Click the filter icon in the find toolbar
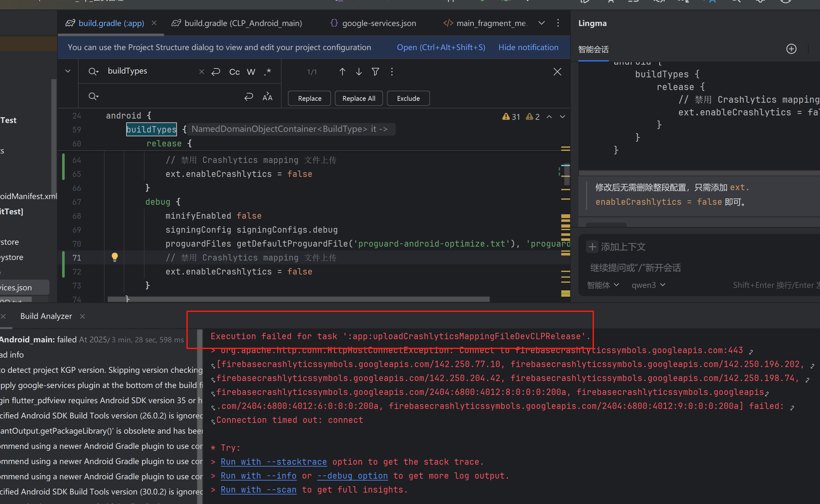Screen dimensions: 820x504 click(x=375, y=71)
